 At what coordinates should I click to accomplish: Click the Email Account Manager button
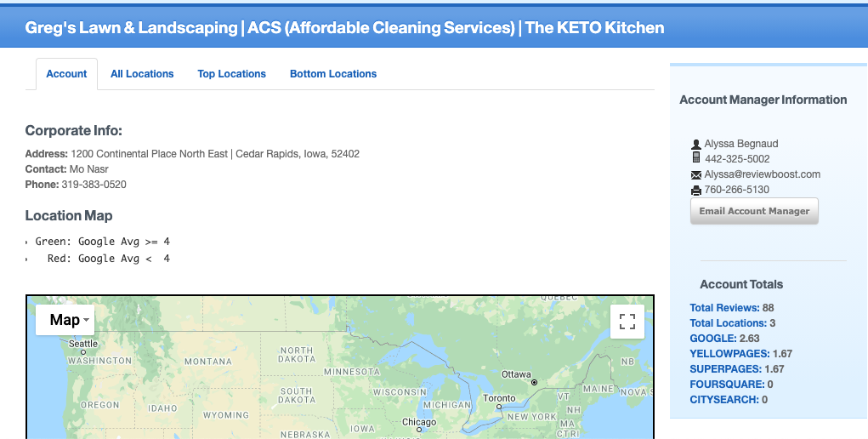[x=754, y=211]
